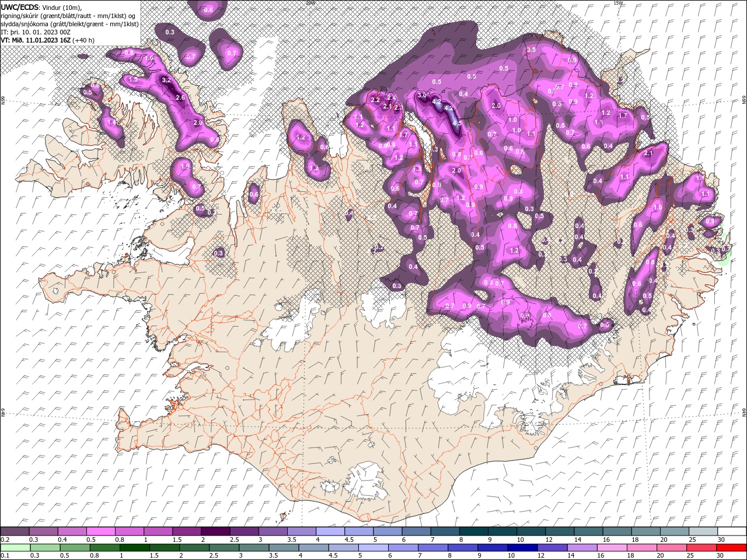Click the '15W' longitude label at top
Screen dimensions: 747x560
pos(618,3)
